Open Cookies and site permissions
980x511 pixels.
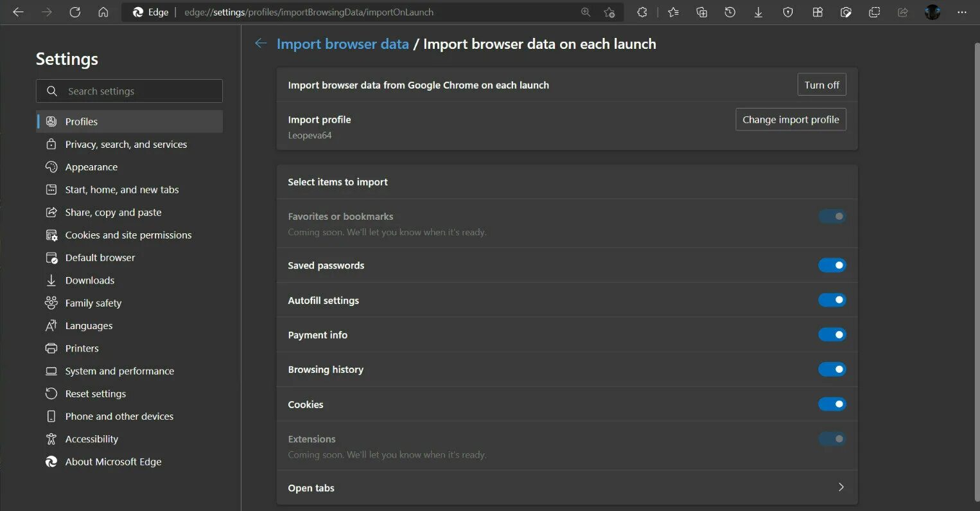(130, 235)
